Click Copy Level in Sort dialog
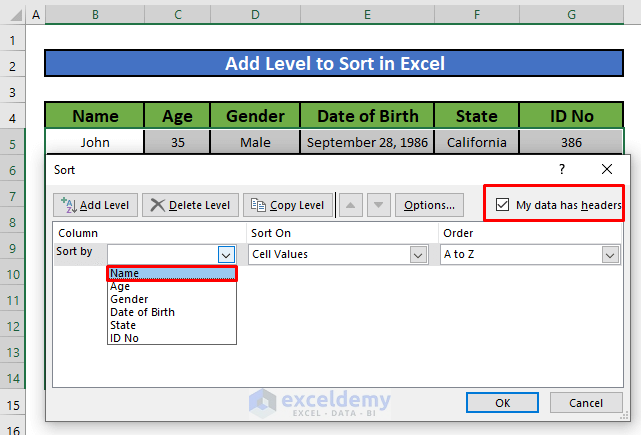 click(288, 205)
